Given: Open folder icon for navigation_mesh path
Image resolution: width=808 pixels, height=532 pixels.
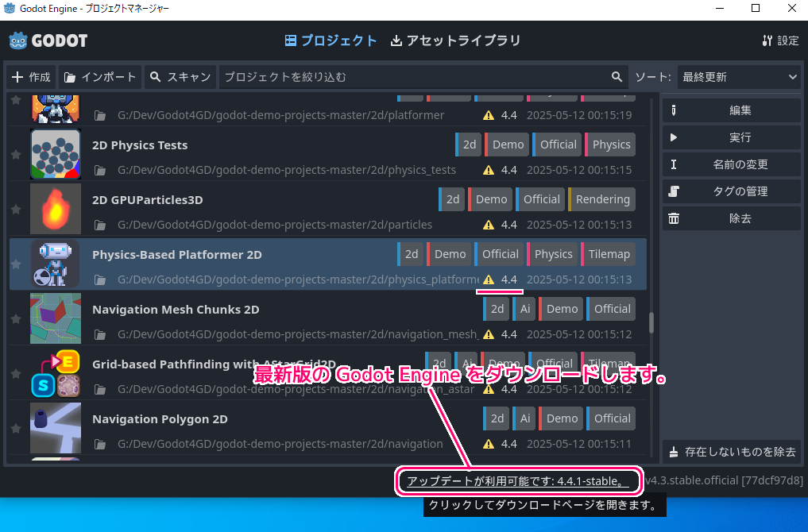Looking at the screenshot, I should click(100, 335).
